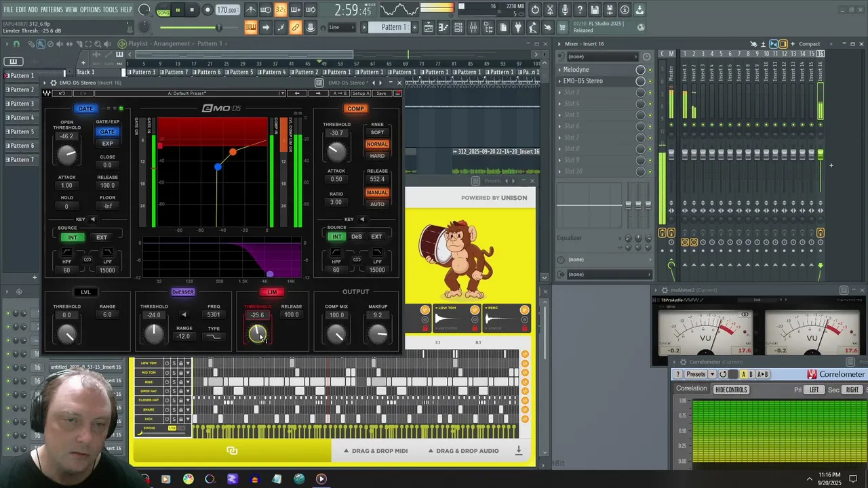Viewport: 868px width, 488px height.
Task: Toggle the LVL leveler section button
Action: [85, 292]
